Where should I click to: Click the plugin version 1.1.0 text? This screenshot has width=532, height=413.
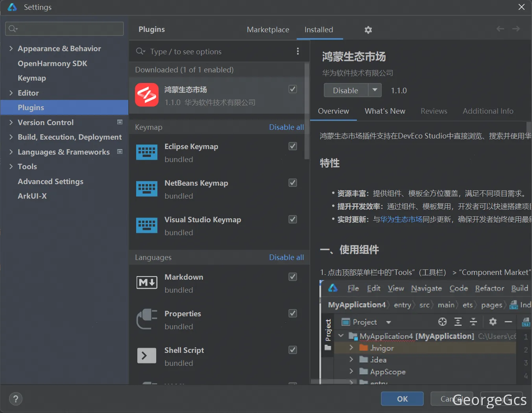coord(399,90)
